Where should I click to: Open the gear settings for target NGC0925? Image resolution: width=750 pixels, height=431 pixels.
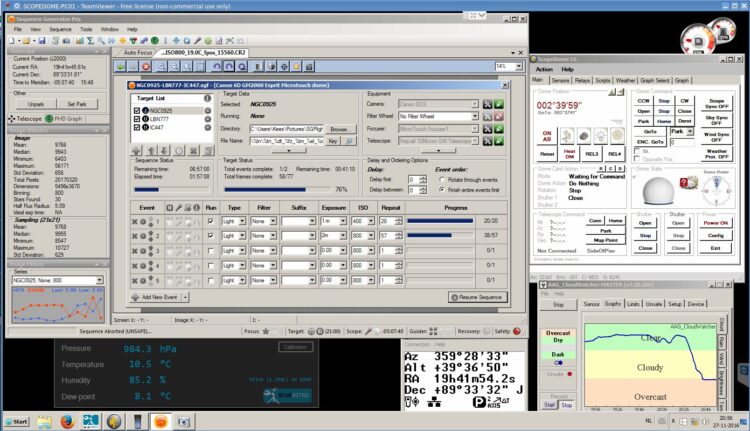pos(208,111)
